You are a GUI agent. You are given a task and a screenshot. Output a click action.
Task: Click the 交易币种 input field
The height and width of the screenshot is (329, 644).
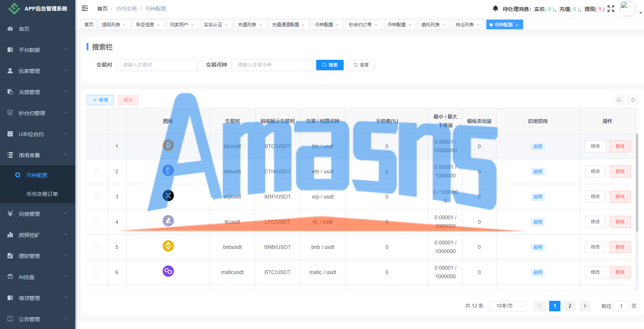[x=272, y=65]
